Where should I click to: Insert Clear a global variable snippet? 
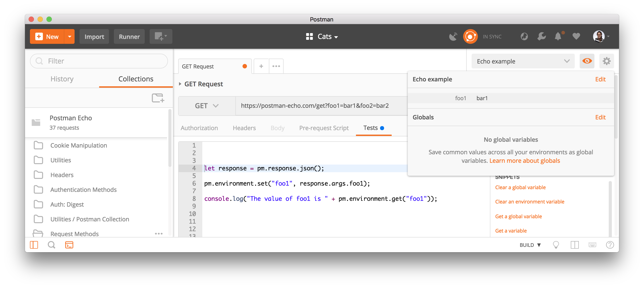tap(520, 188)
